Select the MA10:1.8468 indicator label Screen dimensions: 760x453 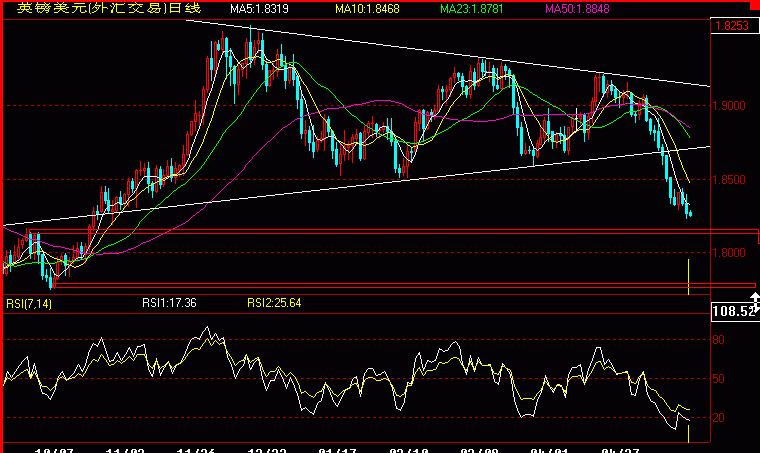click(x=367, y=9)
